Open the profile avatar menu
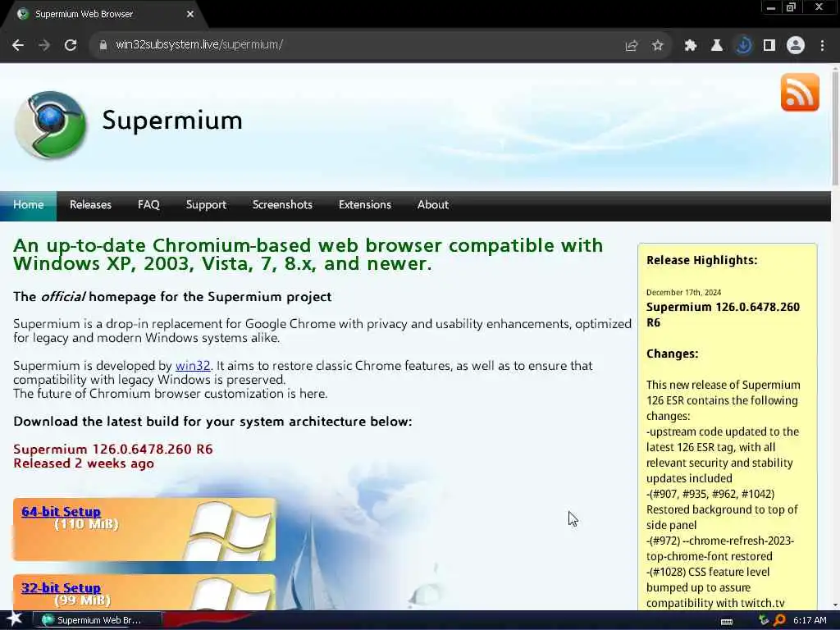Screen dimensions: 840x630 click(x=796, y=46)
